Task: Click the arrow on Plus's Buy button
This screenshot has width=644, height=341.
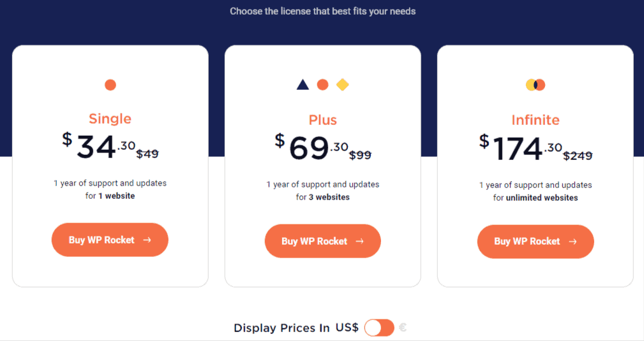Action: (360, 242)
